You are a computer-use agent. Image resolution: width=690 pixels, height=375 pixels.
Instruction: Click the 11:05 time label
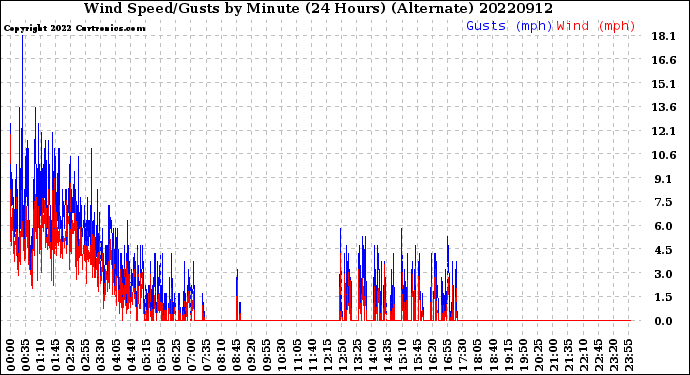coord(297,355)
